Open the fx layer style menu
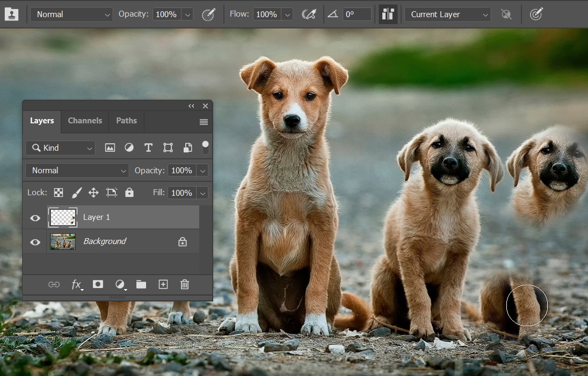 (77, 285)
